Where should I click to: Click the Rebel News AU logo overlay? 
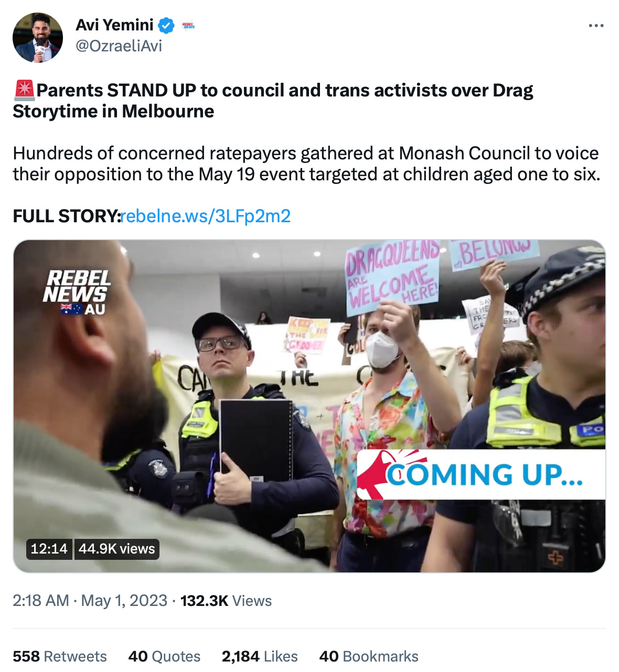(77, 292)
